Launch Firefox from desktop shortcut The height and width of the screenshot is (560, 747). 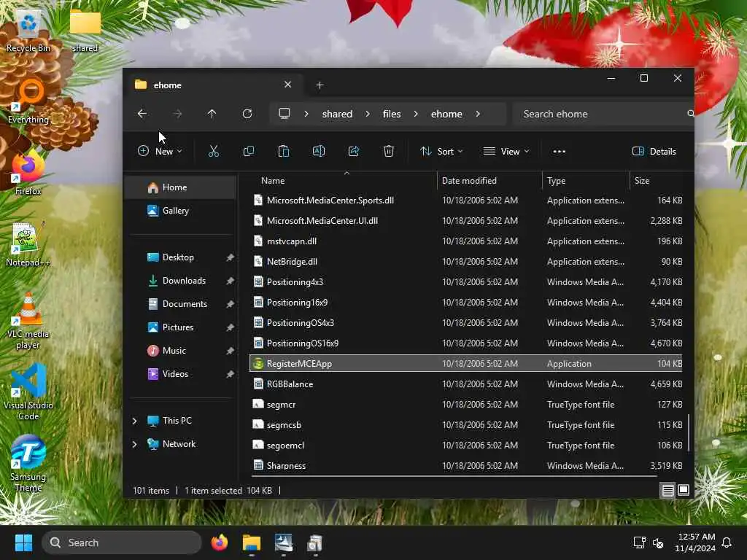coord(28,174)
